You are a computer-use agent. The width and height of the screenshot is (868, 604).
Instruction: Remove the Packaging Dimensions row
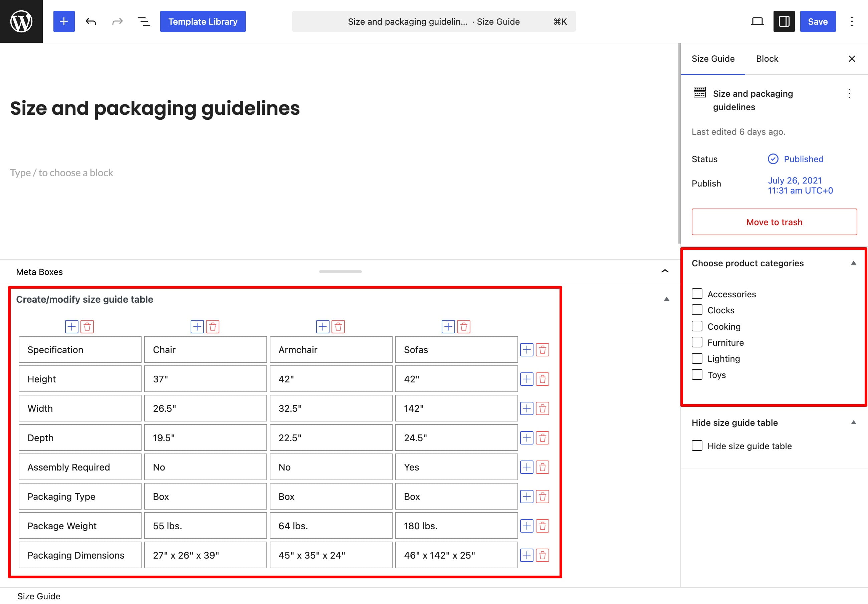pyautogui.click(x=542, y=556)
